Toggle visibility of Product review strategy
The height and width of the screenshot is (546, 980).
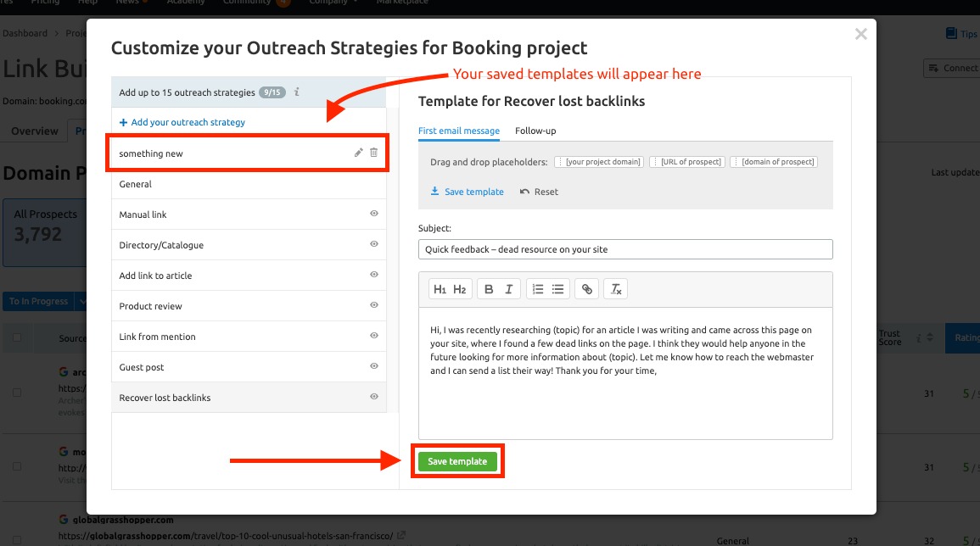(x=373, y=305)
